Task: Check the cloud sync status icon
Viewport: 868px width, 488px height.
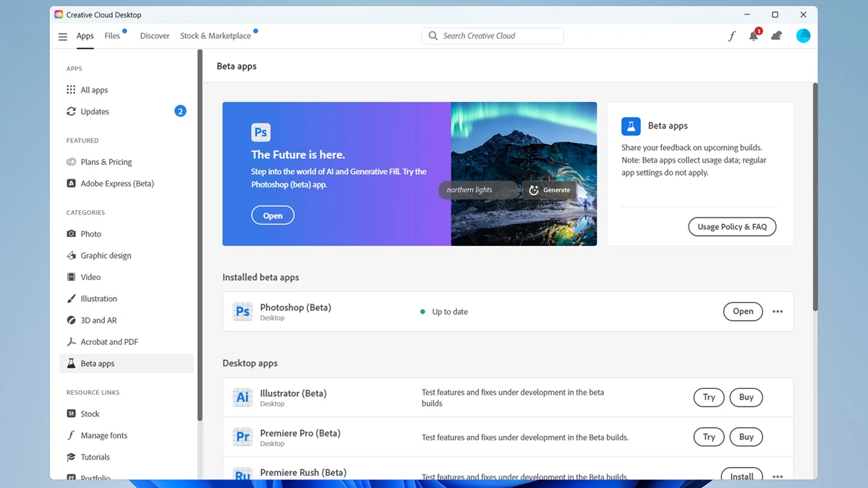Action: (x=777, y=36)
